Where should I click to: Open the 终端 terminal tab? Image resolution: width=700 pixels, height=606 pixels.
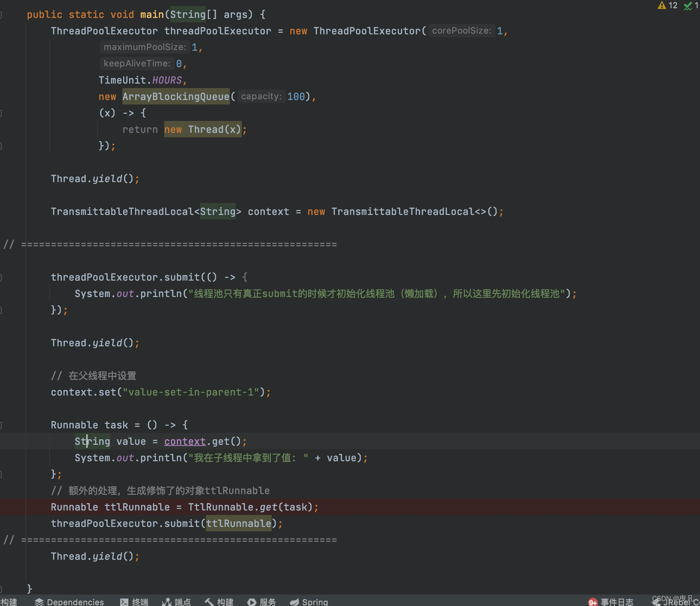coord(134,602)
